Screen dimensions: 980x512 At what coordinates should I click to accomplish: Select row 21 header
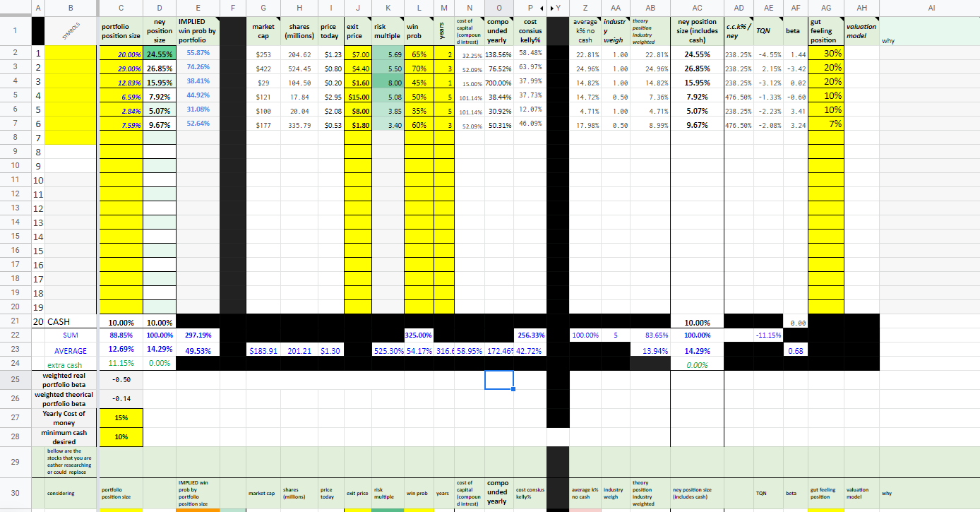(x=16, y=321)
